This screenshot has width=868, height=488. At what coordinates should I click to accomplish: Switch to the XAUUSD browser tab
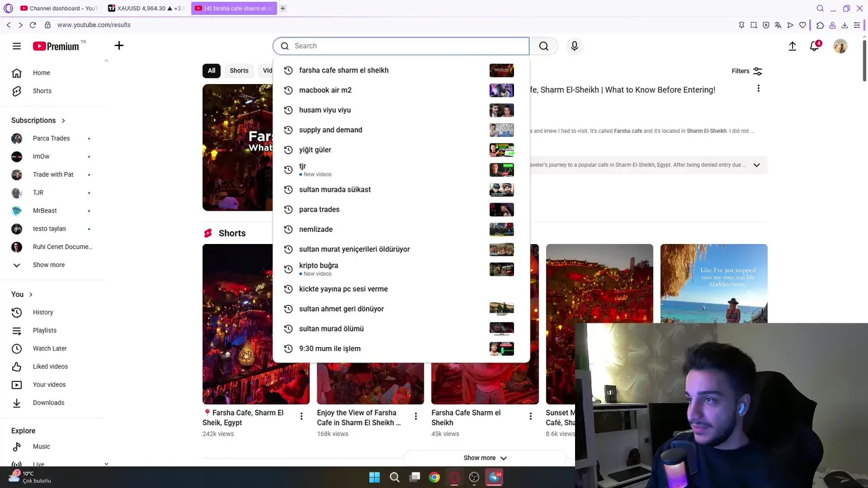(146, 8)
